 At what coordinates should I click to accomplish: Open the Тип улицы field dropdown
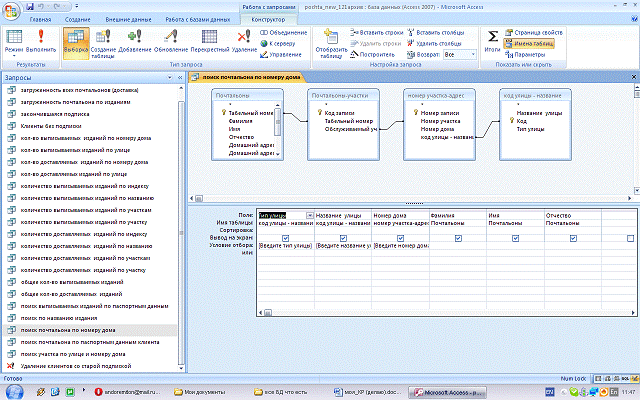(310, 215)
